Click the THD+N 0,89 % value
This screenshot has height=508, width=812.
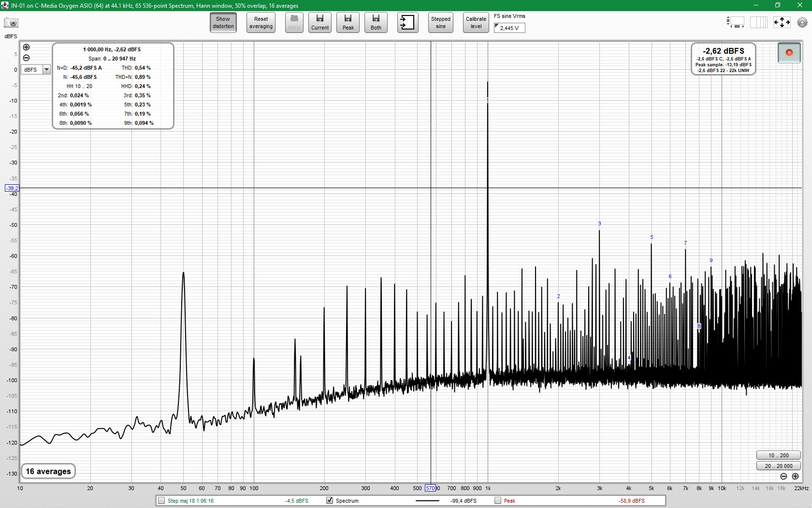(x=143, y=77)
